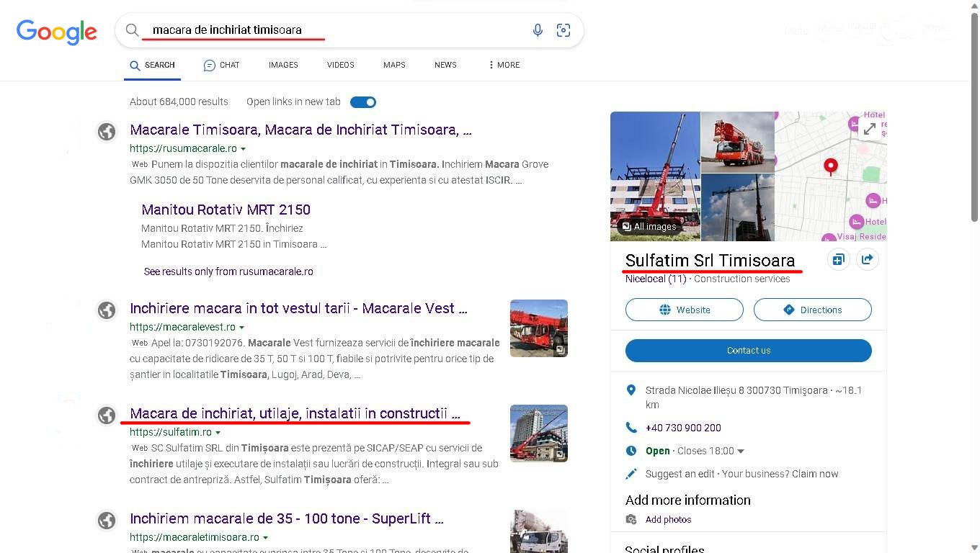The height and width of the screenshot is (553, 980).
Task: Click the microphone voice search icon
Action: coord(538,30)
